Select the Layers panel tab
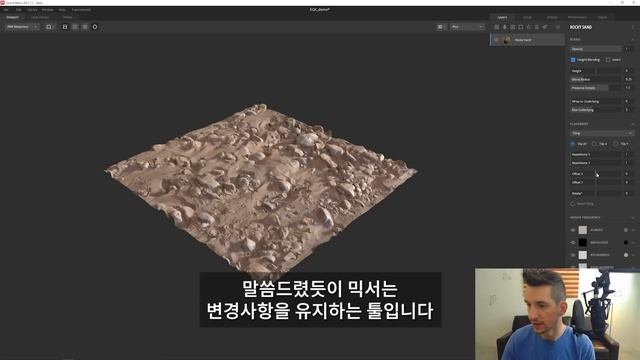 (x=502, y=17)
